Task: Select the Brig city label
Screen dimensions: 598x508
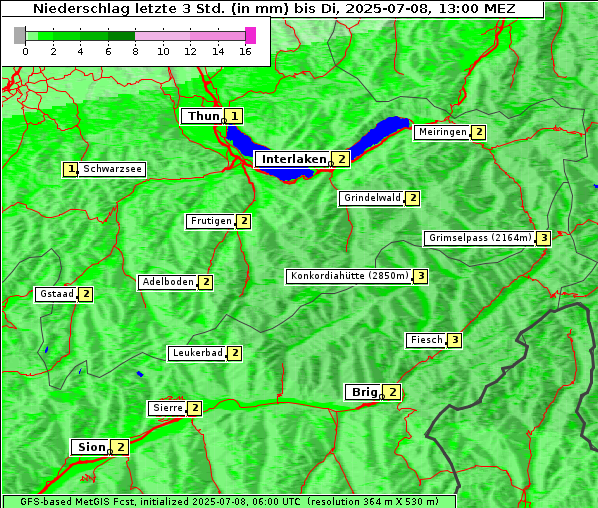Action: [x=364, y=392]
